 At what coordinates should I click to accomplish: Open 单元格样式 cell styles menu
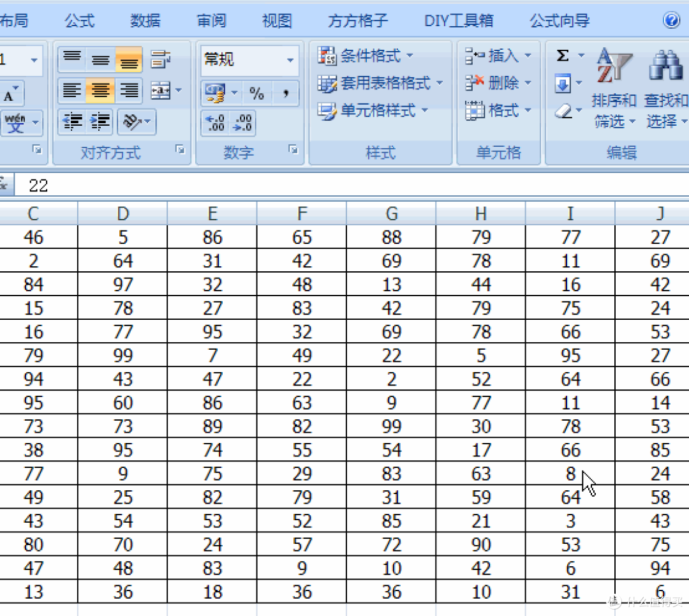(x=373, y=110)
